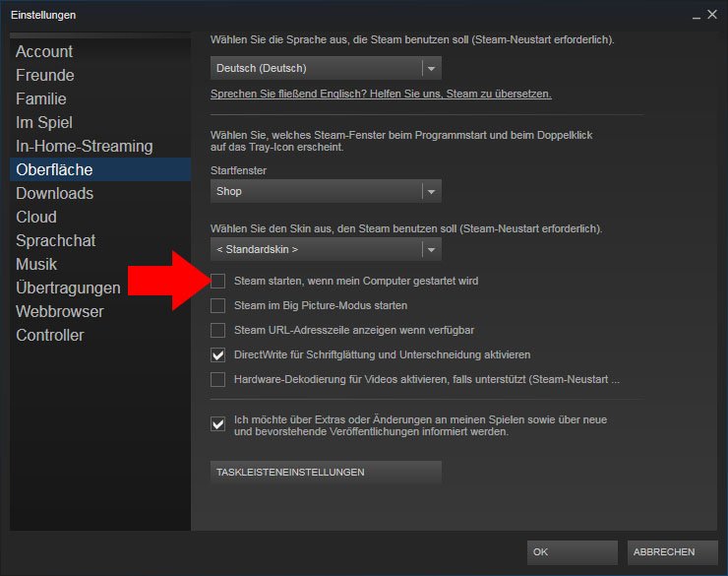Open the Deutsch language dropdown

click(x=326, y=68)
